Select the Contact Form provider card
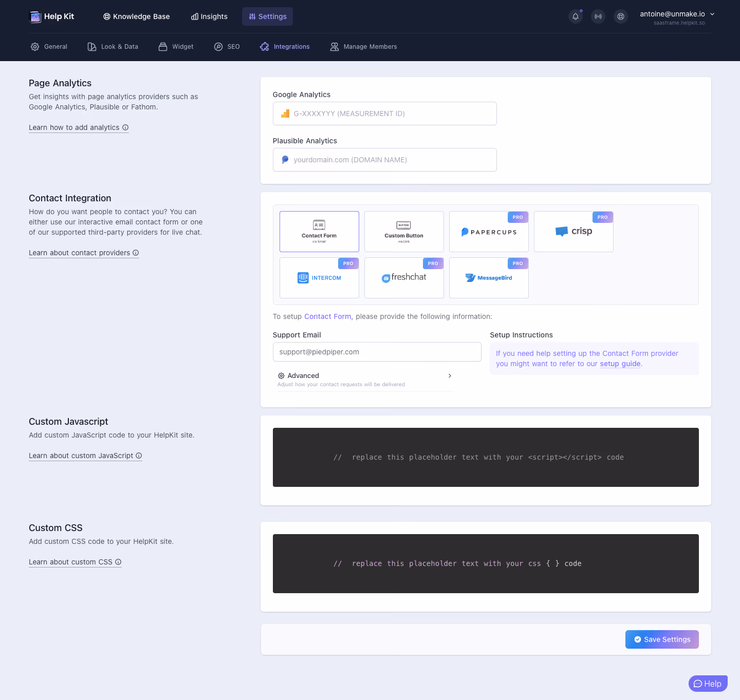 (319, 232)
